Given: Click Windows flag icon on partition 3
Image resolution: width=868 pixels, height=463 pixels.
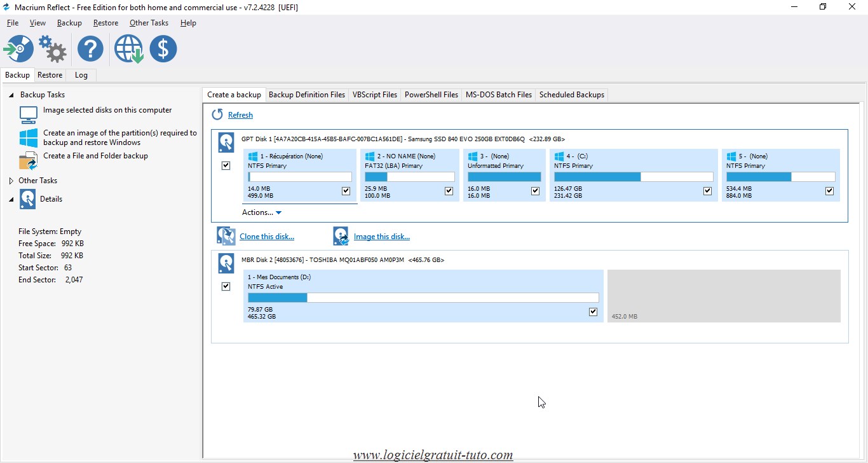Looking at the screenshot, I should click(x=472, y=156).
